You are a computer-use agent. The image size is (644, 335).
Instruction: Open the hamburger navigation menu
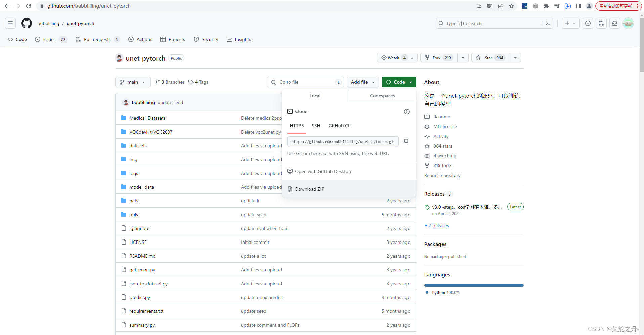[x=10, y=23]
